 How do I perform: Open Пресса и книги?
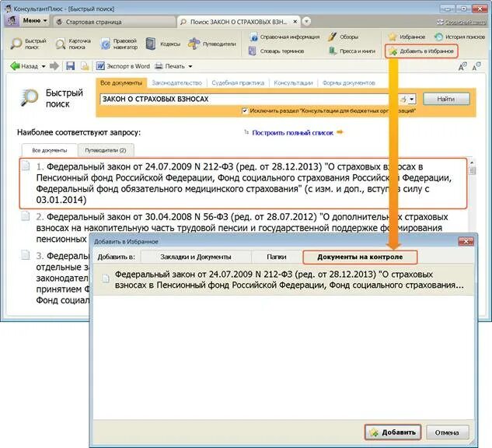pyautogui.click(x=351, y=51)
